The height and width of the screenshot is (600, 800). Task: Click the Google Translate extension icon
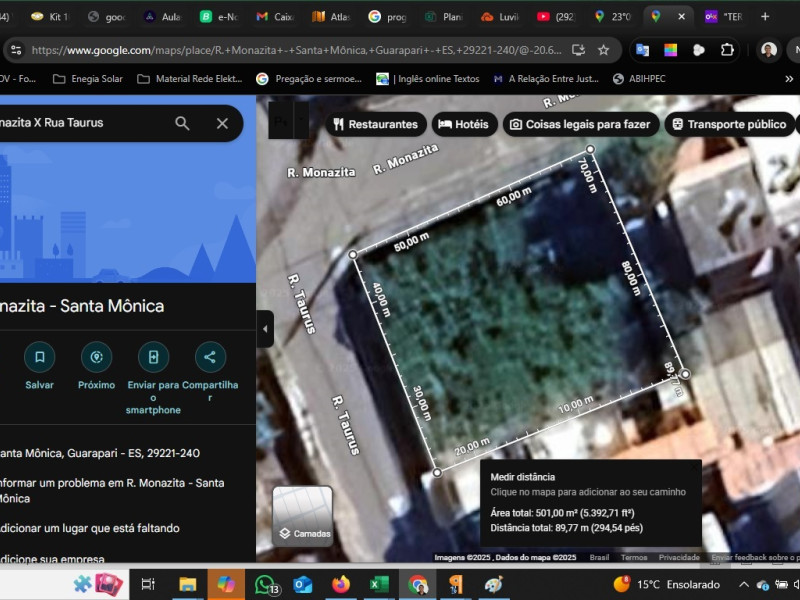click(x=642, y=50)
